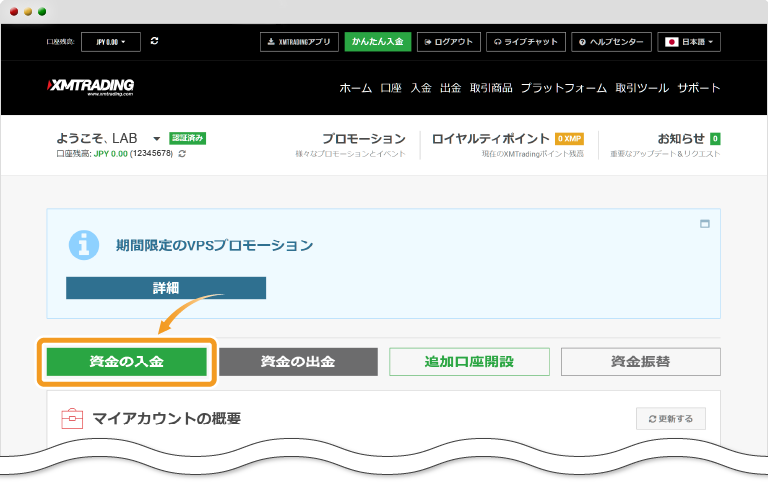Image resolution: width=768 pixels, height=484 pixels.
Task: Open the JPY 0.00 balance dropdown
Action: click(111, 42)
